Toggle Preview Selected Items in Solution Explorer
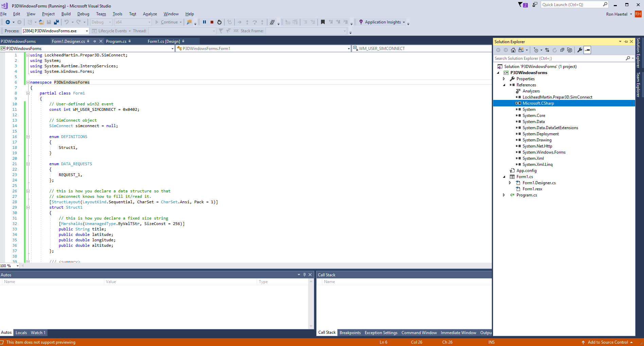The width and height of the screenshot is (644, 346). click(x=587, y=50)
